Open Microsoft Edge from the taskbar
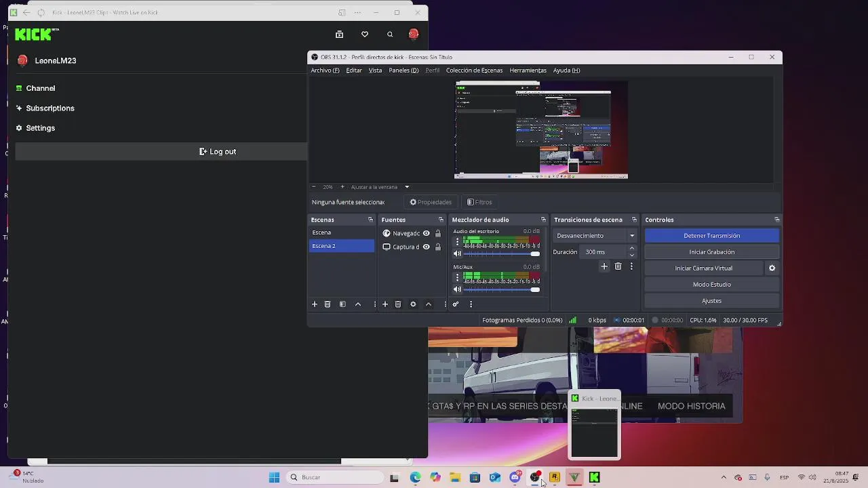Viewport: 868px width, 488px height. click(x=415, y=477)
